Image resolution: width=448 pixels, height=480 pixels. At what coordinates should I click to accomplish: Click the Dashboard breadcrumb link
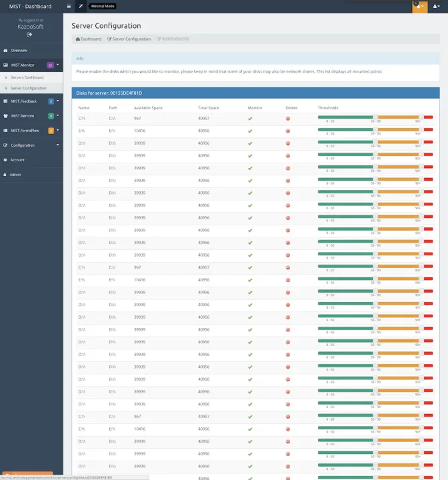pyautogui.click(x=89, y=39)
